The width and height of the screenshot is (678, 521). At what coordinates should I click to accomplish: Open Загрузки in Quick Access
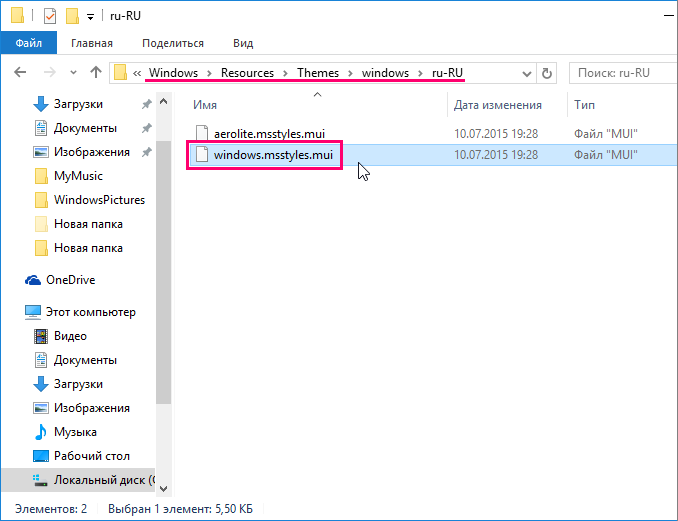click(x=78, y=104)
